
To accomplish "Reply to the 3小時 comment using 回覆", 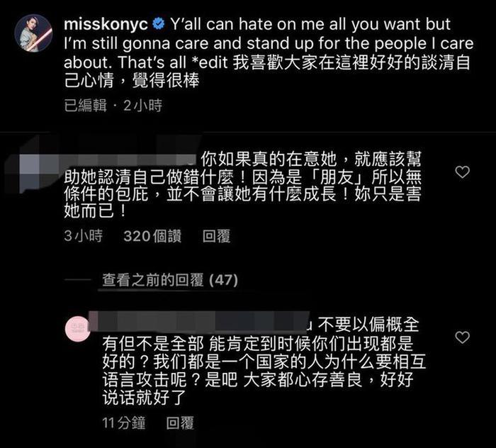I will point(216,236).
